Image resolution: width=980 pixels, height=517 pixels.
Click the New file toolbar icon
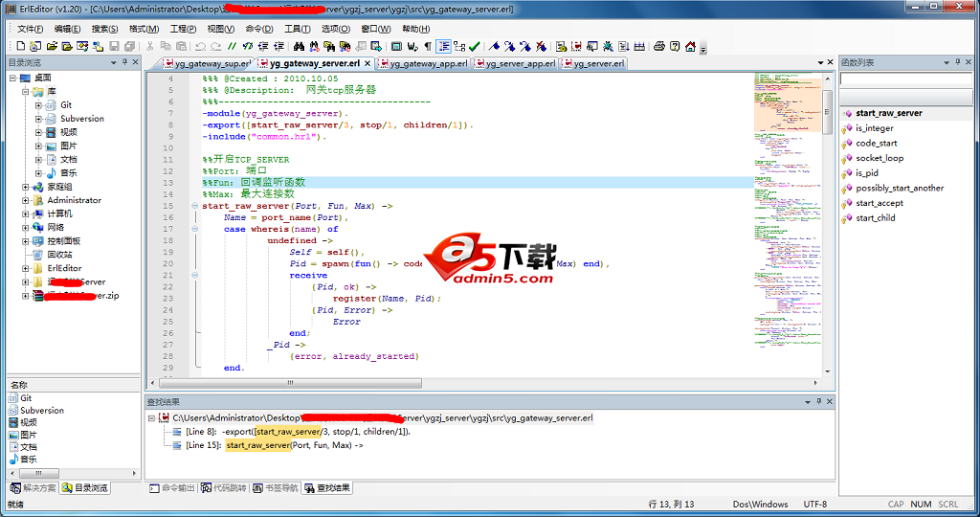[20, 46]
